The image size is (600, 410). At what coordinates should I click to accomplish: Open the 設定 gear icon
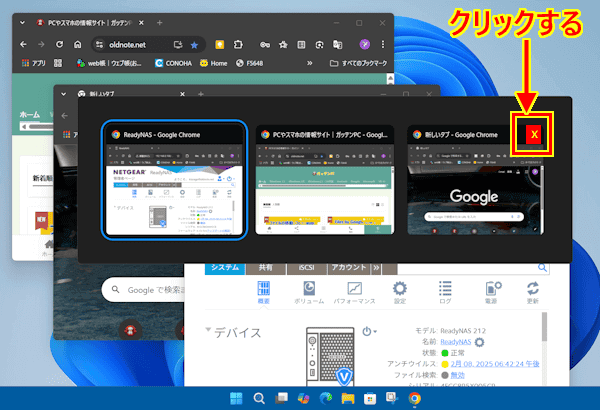(400, 293)
